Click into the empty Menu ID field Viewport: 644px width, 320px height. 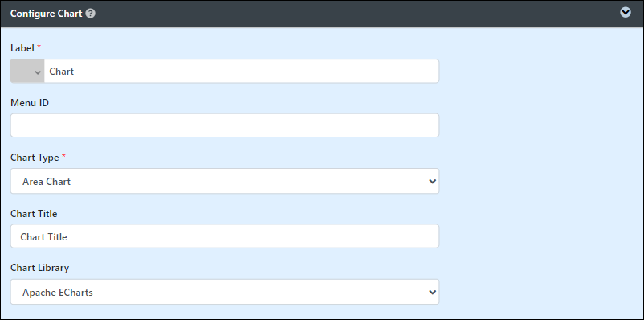(x=225, y=125)
